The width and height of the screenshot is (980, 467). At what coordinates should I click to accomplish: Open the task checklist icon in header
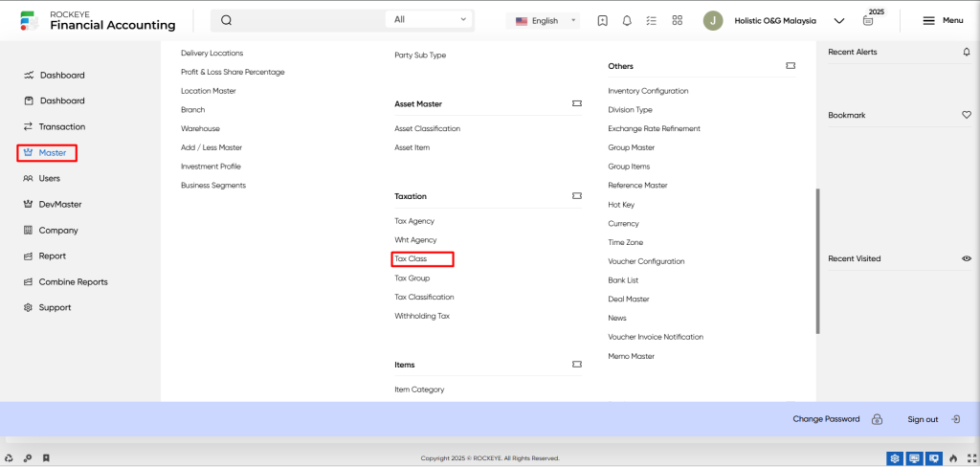point(652,21)
